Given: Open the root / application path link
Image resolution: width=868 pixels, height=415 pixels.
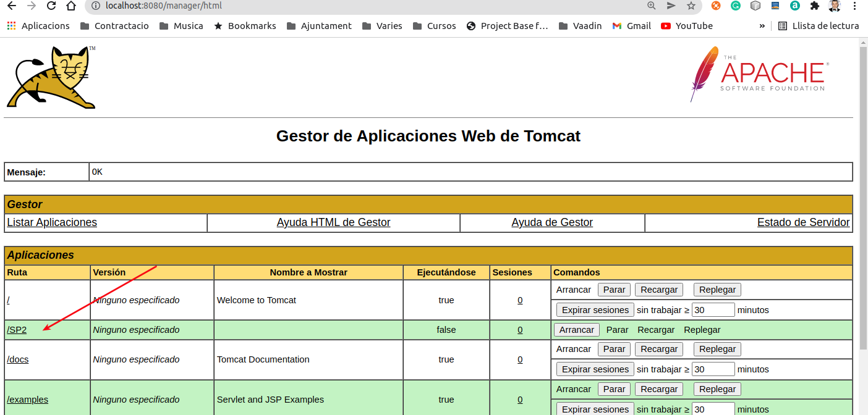Looking at the screenshot, I should (x=9, y=300).
